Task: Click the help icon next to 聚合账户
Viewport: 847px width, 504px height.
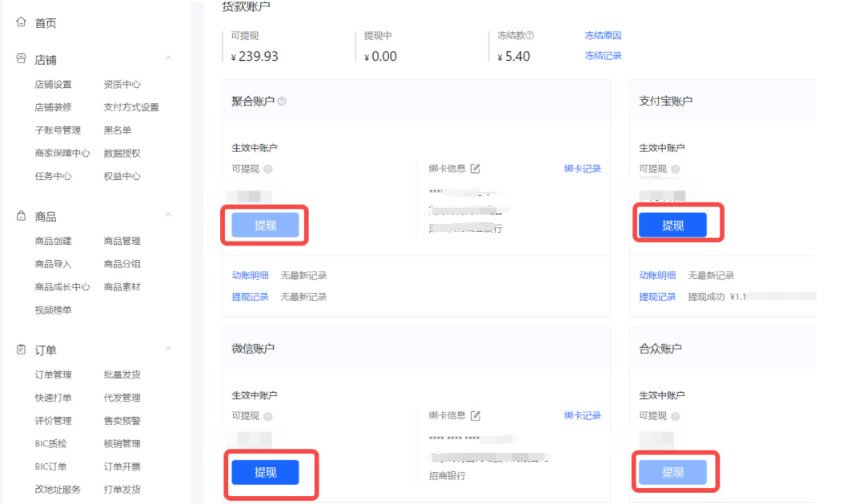Action: [x=282, y=102]
